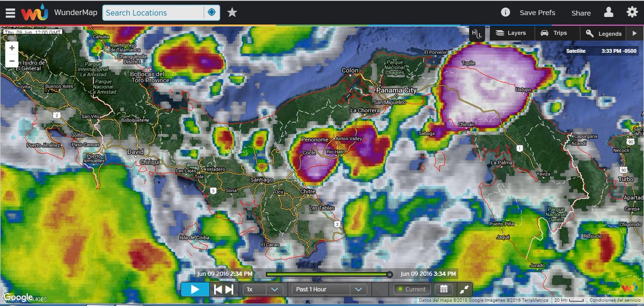Click the Yaviza map label
644x306 pixels.
point(543,174)
